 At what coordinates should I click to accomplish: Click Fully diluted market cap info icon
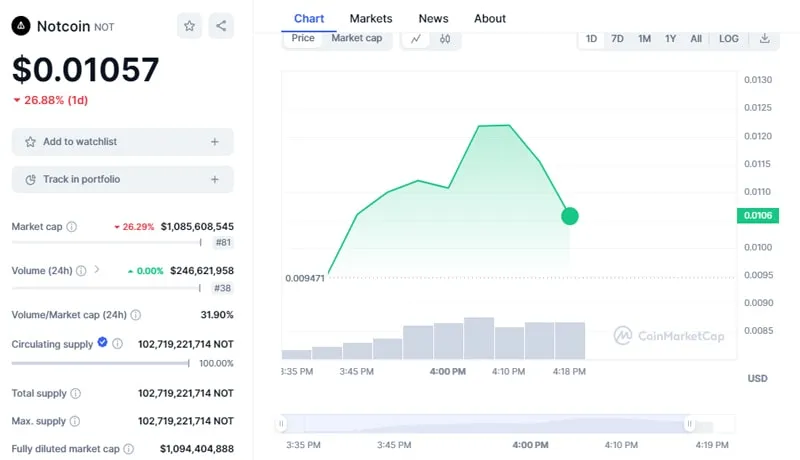[128, 449]
